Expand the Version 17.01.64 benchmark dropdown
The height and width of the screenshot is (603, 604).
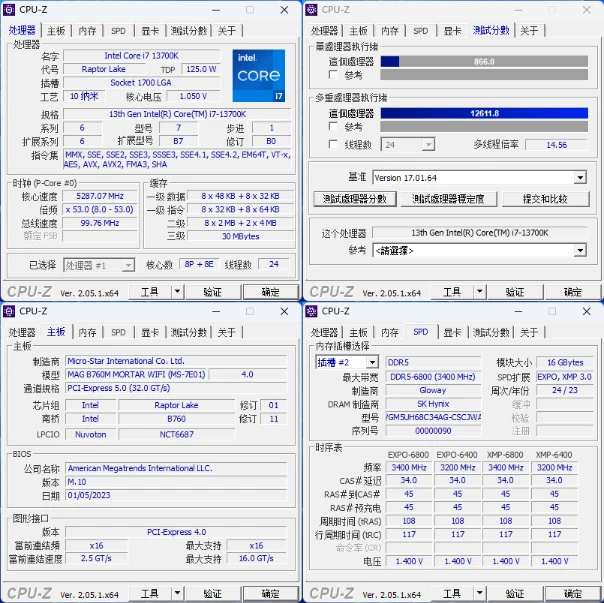pos(580,178)
